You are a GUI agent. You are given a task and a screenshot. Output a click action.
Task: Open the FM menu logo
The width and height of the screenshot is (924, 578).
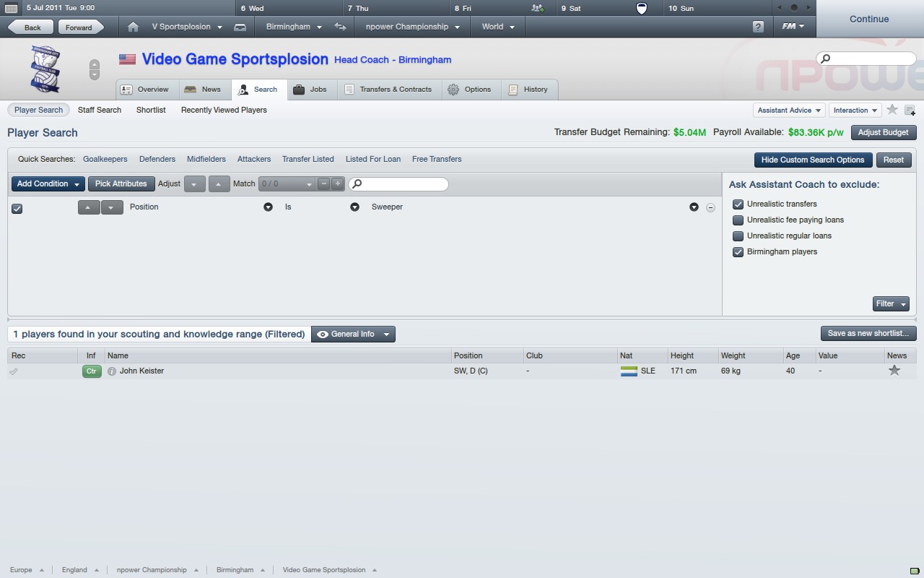[793, 27]
